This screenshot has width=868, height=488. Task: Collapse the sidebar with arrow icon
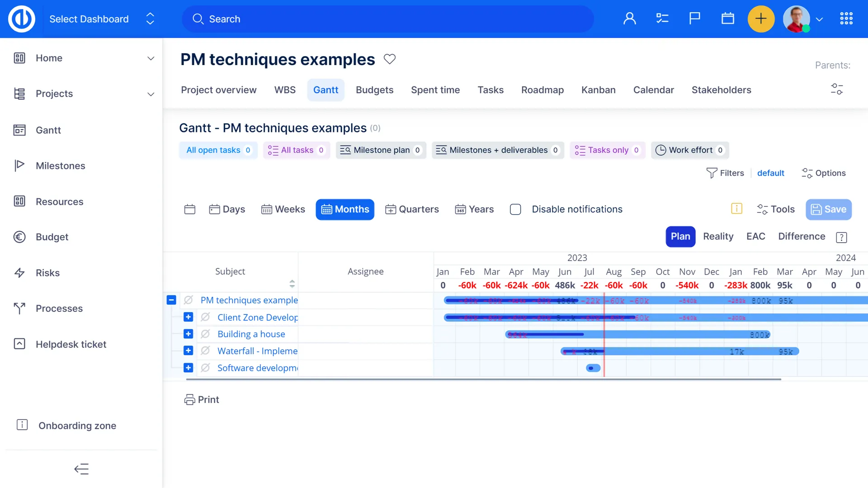pyautogui.click(x=81, y=469)
